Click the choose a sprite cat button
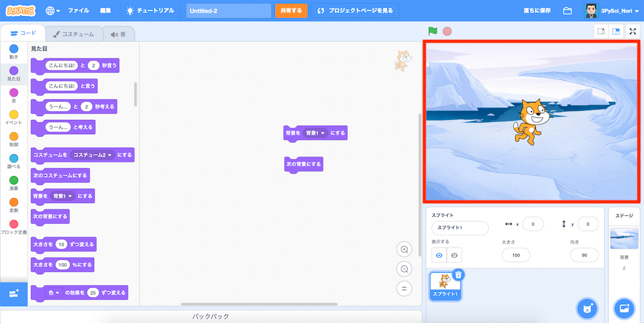This screenshot has width=644, height=323. pos(587,308)
